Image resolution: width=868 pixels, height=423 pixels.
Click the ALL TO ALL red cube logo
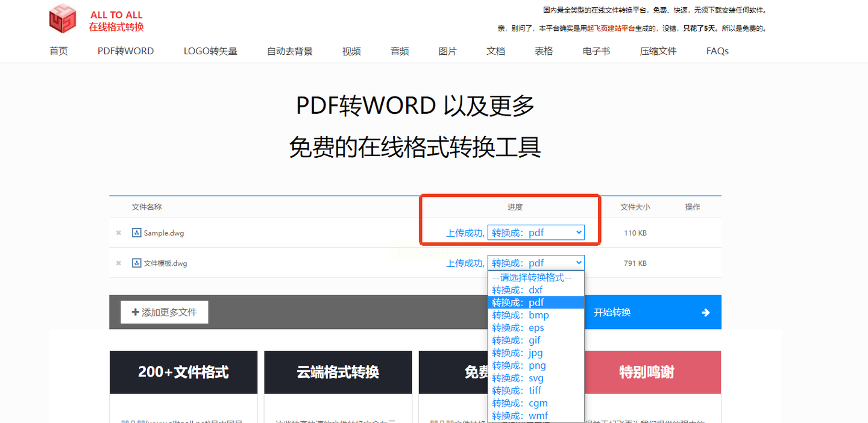pos(63,19)
